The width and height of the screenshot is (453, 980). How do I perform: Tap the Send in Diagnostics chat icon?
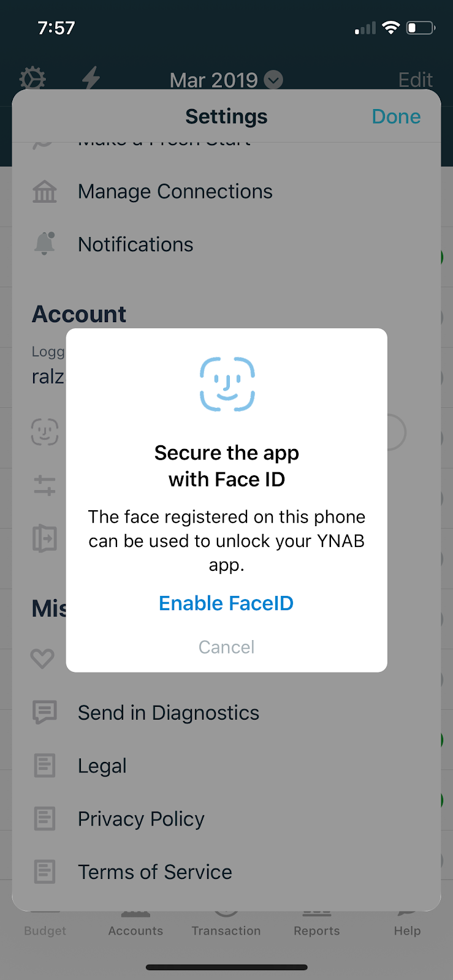coord(44,712)
